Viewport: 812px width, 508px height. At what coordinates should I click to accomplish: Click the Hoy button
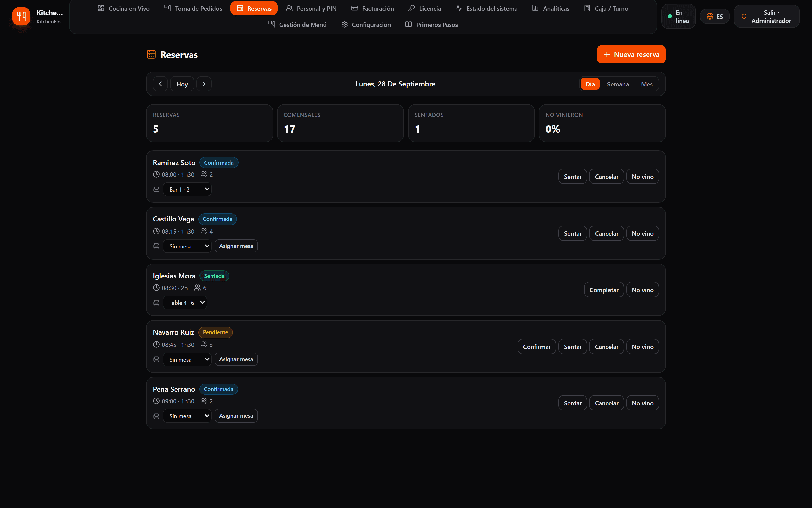pos(182,84)
